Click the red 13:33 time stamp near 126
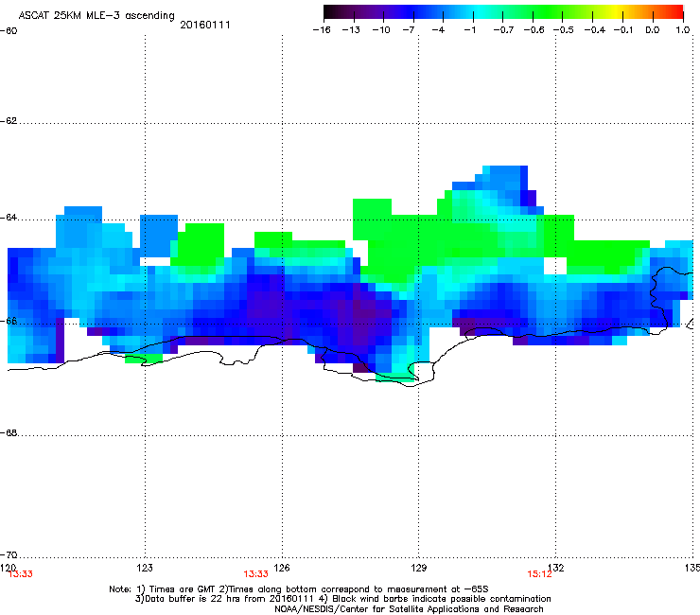Screen dimensions: 700x615 [x=255, y=574]
